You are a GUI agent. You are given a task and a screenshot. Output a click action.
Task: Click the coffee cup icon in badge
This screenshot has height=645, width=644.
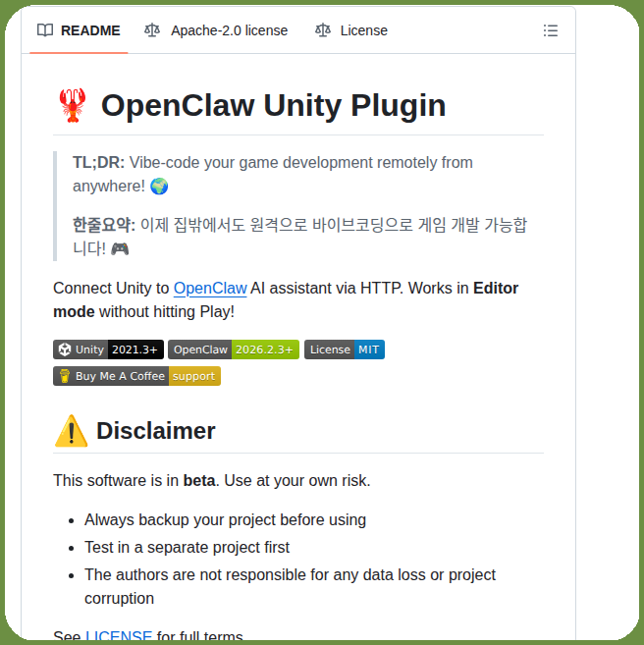65,376
